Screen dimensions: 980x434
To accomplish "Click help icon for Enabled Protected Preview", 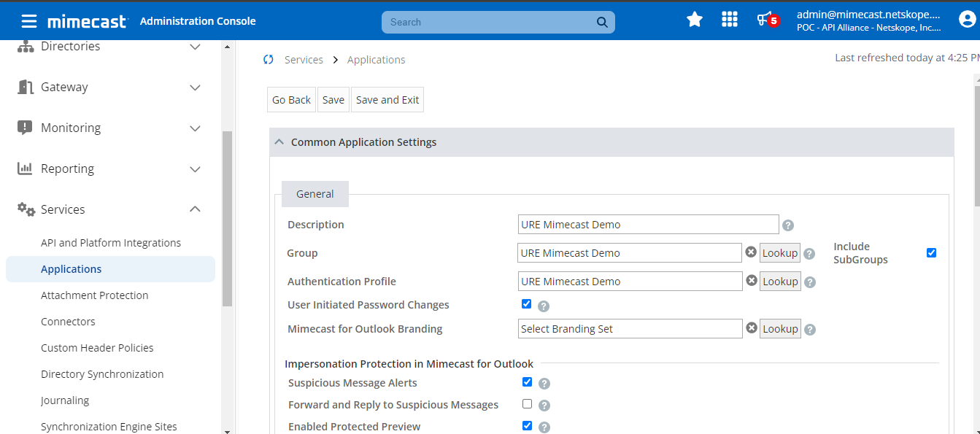I will point(544,427).
